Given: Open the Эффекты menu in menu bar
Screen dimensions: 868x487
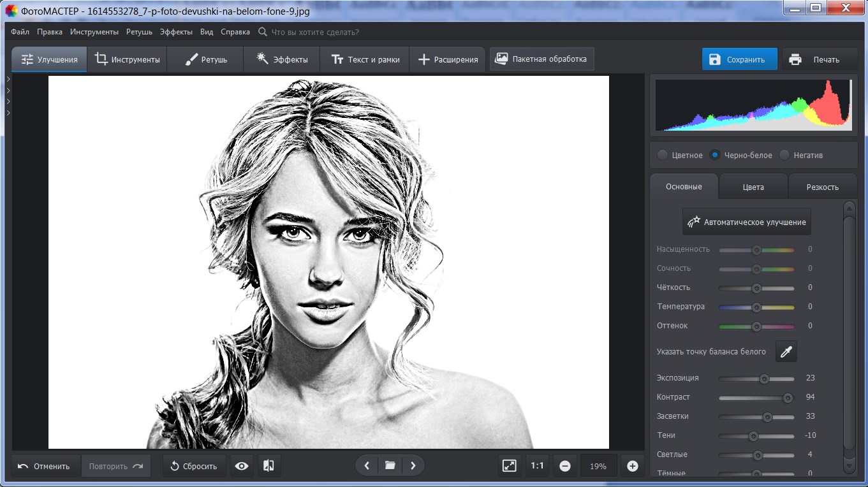Looking at the screenshot, I should (177, 32).
